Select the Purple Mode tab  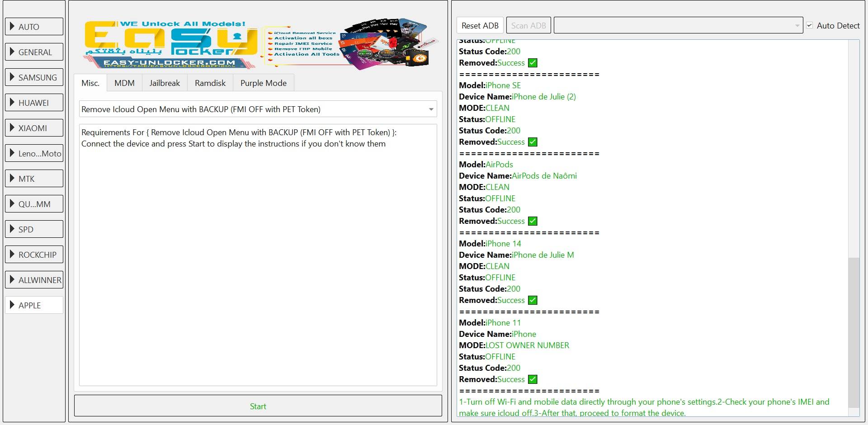click(264, 83)
